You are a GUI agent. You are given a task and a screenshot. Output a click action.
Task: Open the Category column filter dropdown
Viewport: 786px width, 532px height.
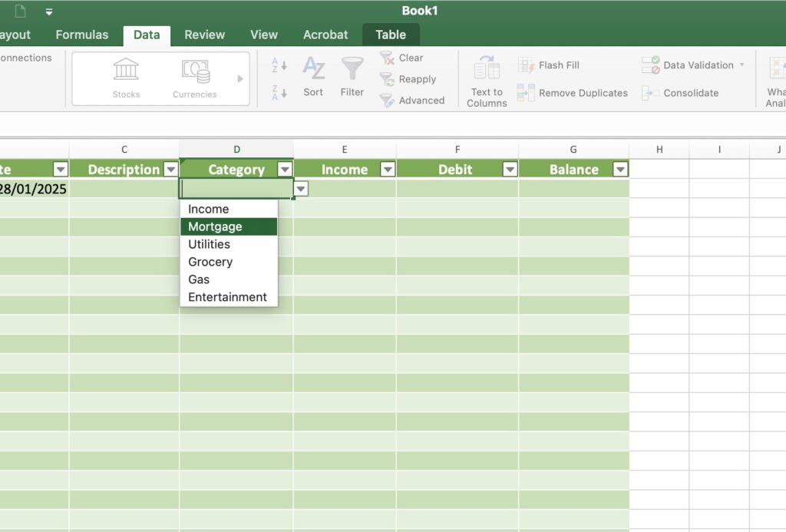285,170
